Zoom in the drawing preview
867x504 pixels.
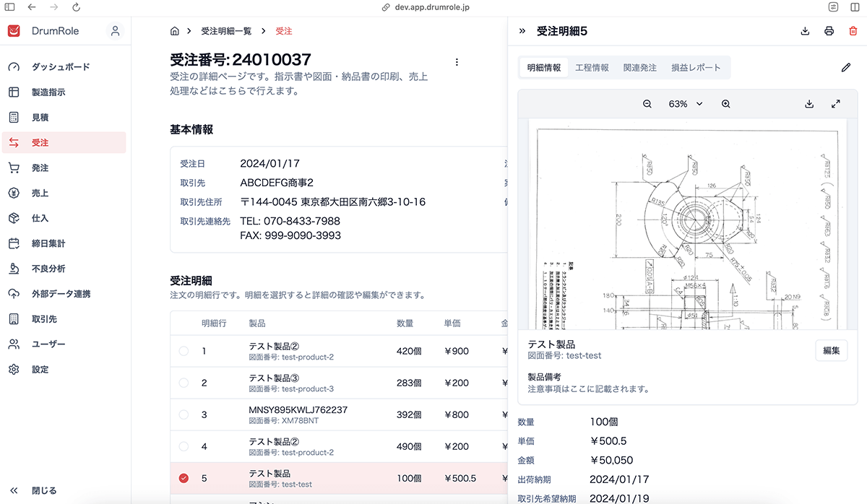pyautogui.click(x=726, y=104)
